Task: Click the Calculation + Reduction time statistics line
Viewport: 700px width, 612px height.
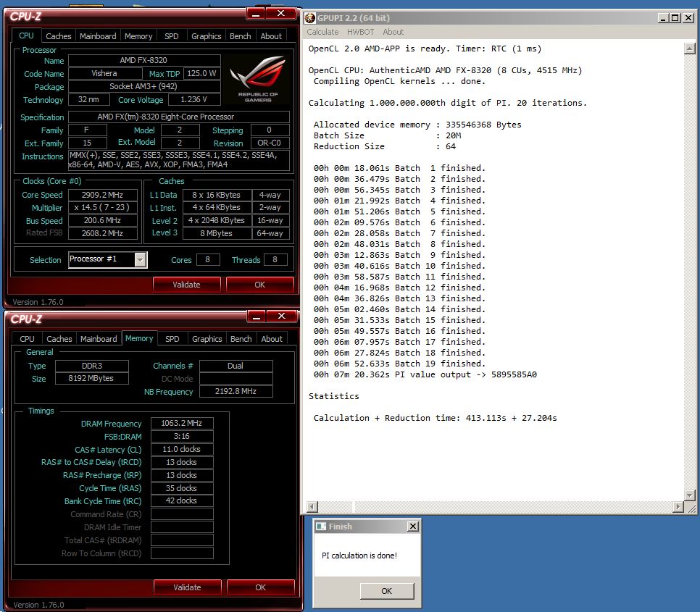Action: [436, 418]
